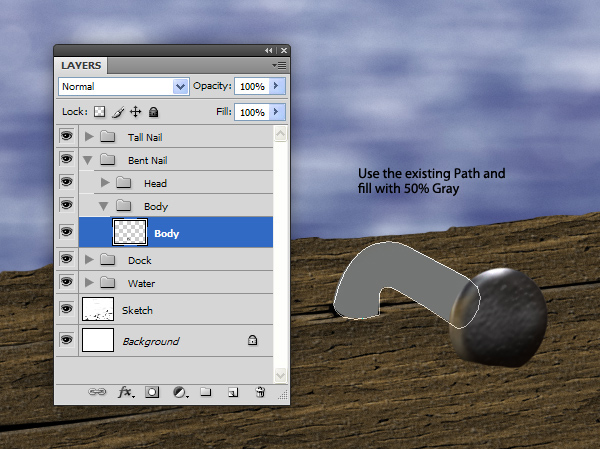Click the Body group folder icon
This screenshot has width=600, height=449.
tap(124, 206)
